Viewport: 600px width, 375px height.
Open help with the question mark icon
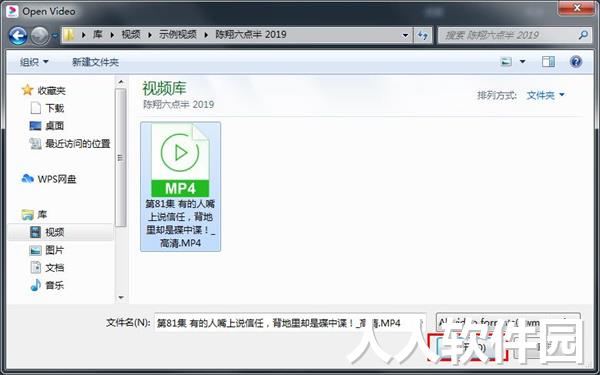576,62
